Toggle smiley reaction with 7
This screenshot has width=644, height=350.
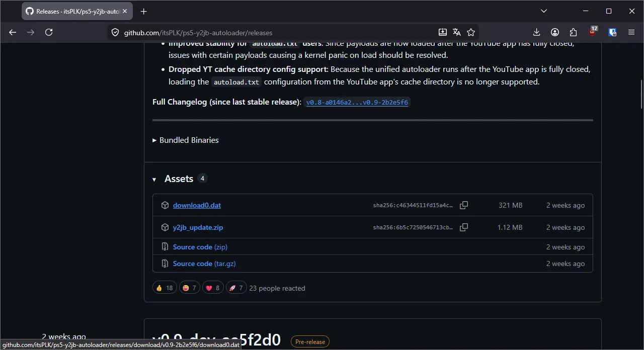(190, 288)
